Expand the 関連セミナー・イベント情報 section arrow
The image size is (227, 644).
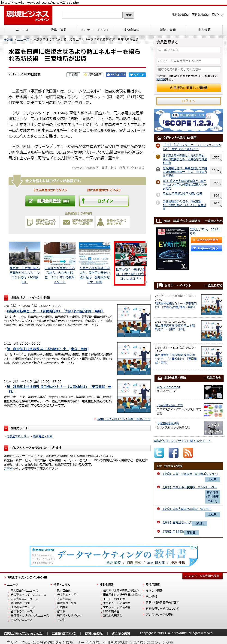pos(6,298)
